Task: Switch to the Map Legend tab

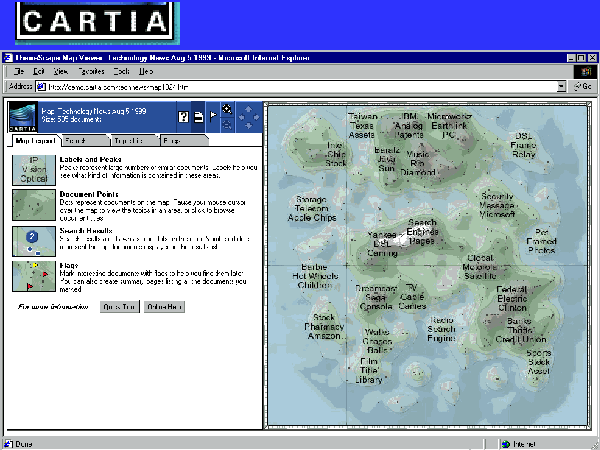Action: click(x=33, y=142)
